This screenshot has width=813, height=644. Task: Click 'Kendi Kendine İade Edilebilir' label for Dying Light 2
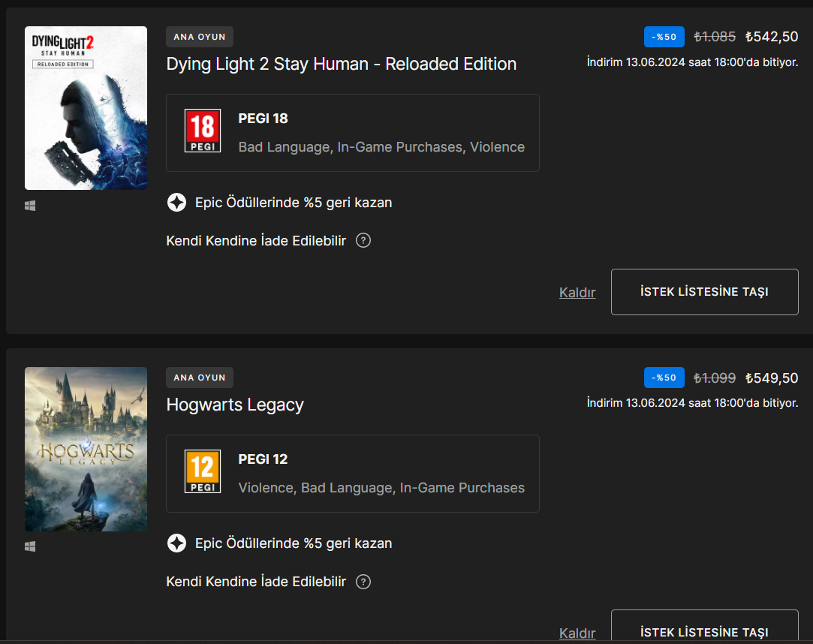(256, 241)
